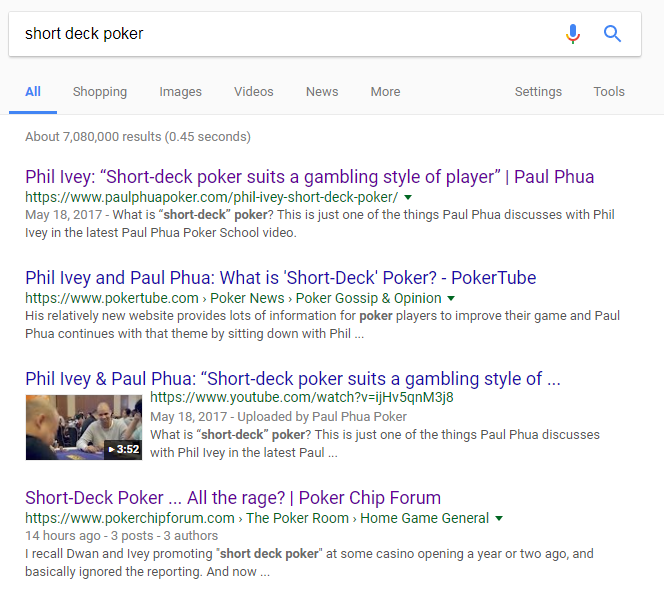Select the All results tab
The width and height of the screenshot is (664, 599).
(33, 92)
